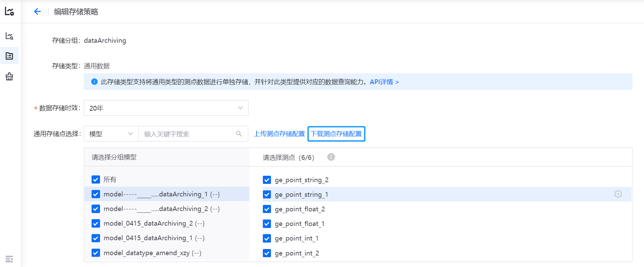Uncheck model_0415_dataArchiving_2 checkbox
The width and height of the screenshot is (644, 267).
click(x=96, y=223)
